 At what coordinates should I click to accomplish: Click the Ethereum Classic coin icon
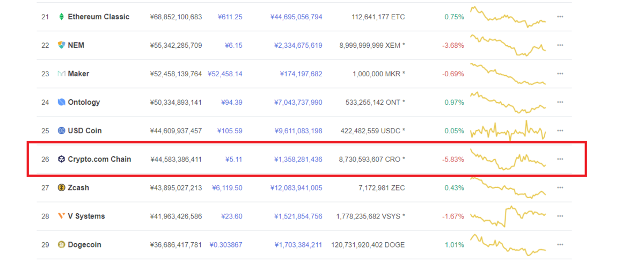pyautogui.click(x=61, y=17)
